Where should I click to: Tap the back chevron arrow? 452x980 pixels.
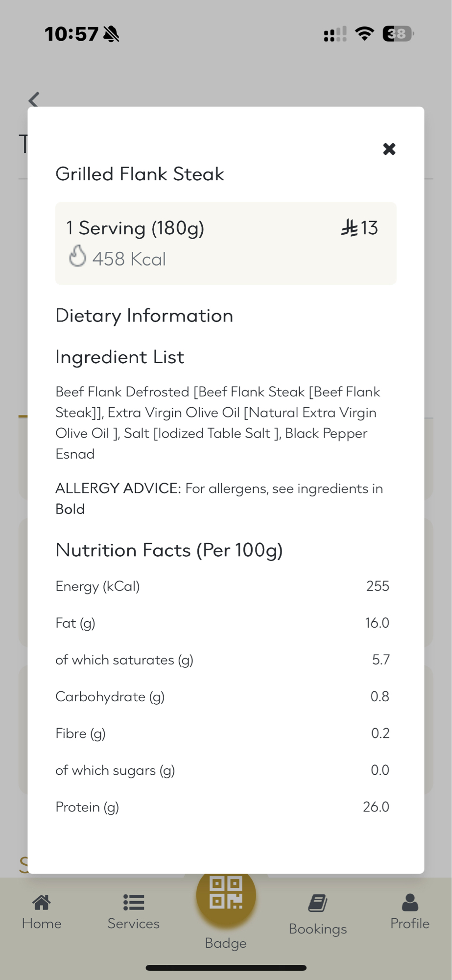point(34,100)
